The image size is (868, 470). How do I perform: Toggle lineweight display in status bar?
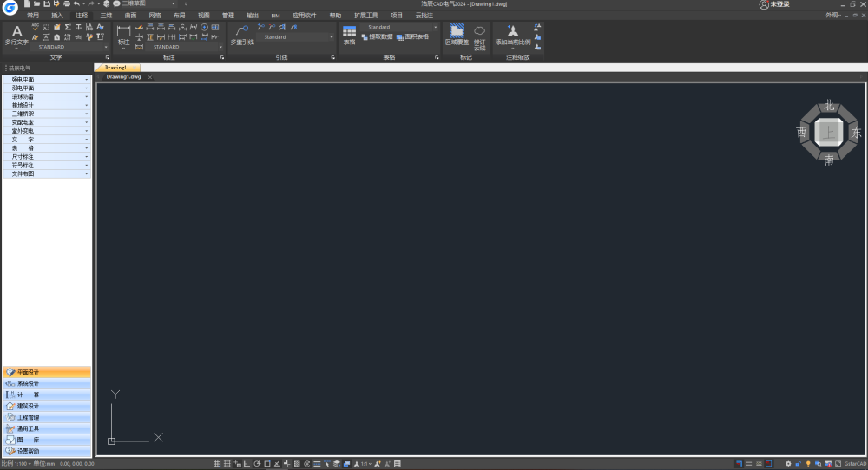pyautogui.click(x=317, y=464)
